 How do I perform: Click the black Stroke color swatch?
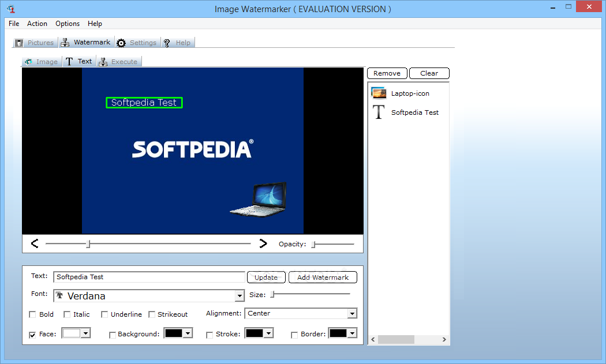pos(255,333)
